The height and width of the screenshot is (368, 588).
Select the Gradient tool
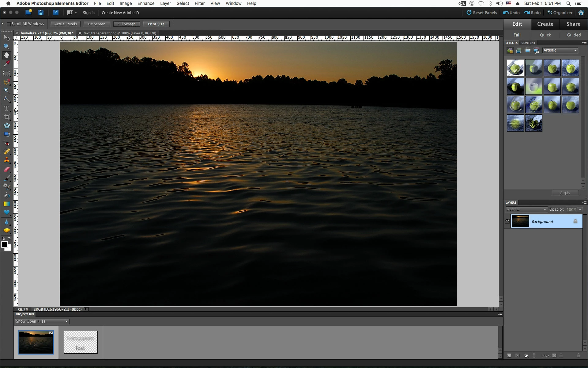point(6,204)
